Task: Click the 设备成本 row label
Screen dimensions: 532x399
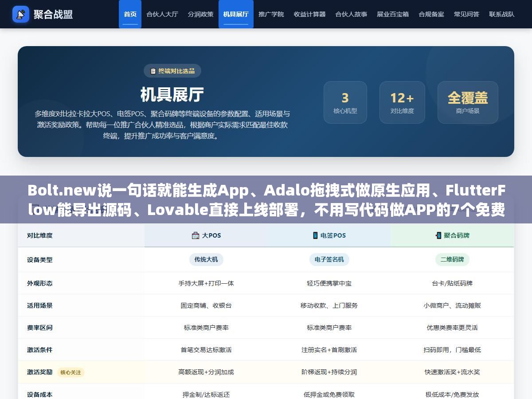Action: (x=40, y=394)
